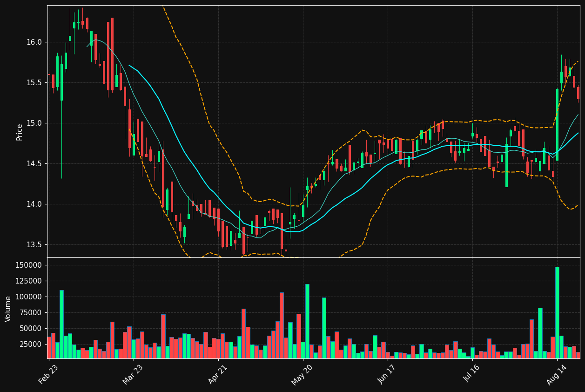Click the 75000 volume axis value
The width and height of the screenshot is (585, 392).
pos(31,312)
